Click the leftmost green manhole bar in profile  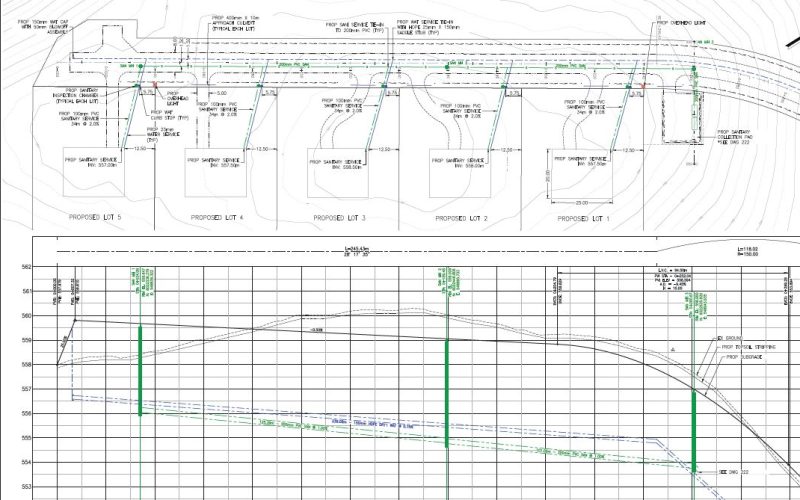pos(141,368)
